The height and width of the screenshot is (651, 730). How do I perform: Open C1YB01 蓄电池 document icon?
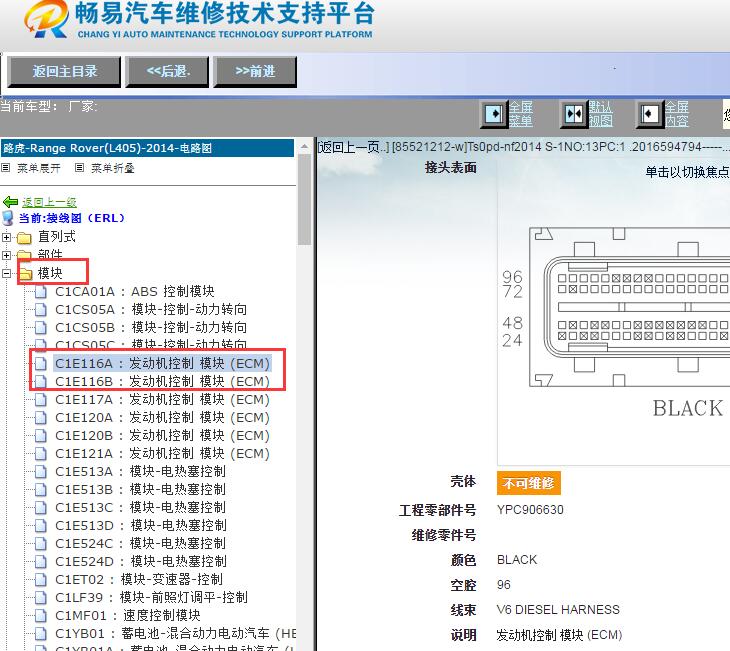point(41,633)
